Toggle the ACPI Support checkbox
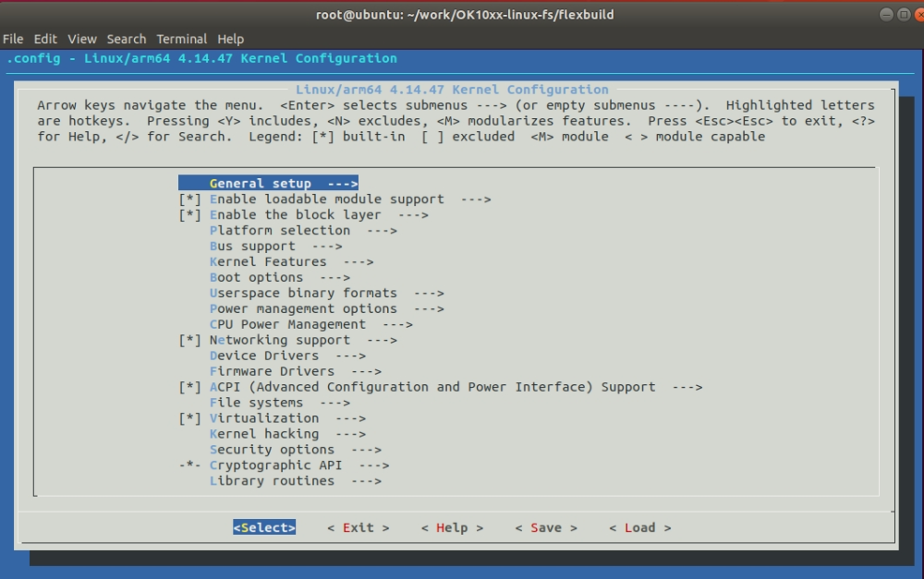Screen dimensions: 924x579 189,388
